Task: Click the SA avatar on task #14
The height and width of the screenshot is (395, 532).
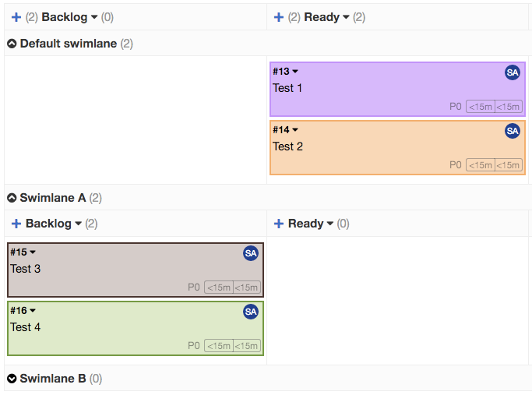Action: (512, 131)
